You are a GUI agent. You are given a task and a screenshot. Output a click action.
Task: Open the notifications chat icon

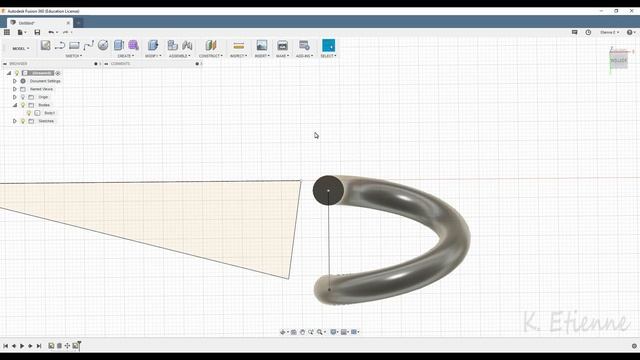574,32
